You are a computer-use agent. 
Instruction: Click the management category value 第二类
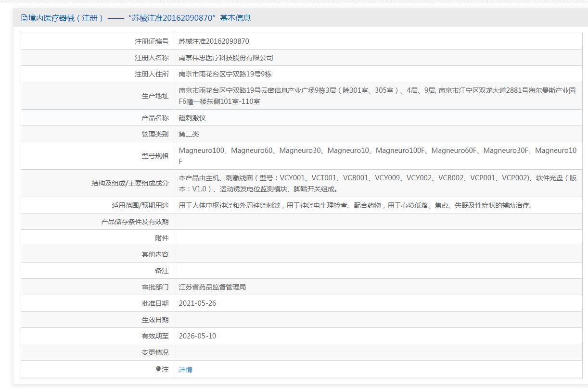pos(189,134)
